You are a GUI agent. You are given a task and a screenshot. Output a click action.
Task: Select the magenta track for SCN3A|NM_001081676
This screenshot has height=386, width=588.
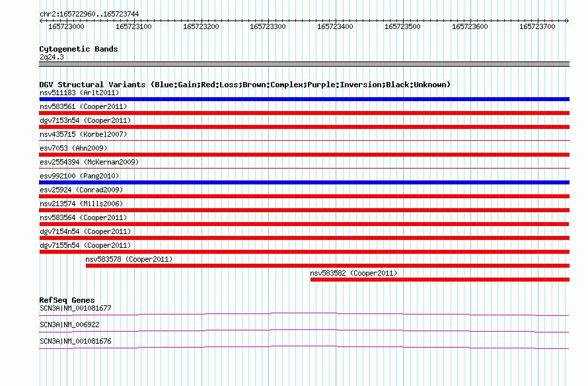[x=304, y=348]
